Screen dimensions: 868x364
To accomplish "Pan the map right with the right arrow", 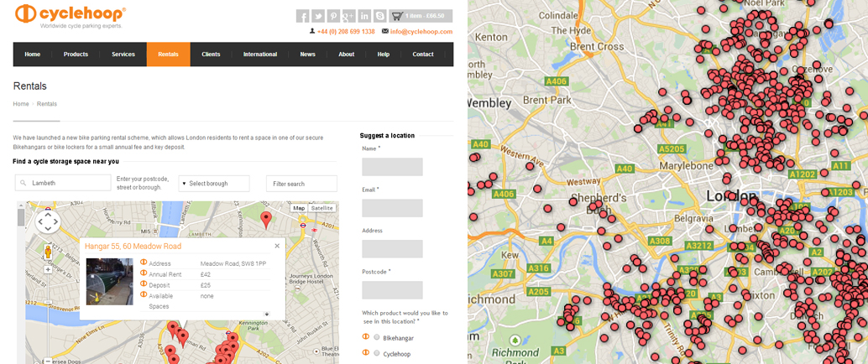I will point(55,221).
